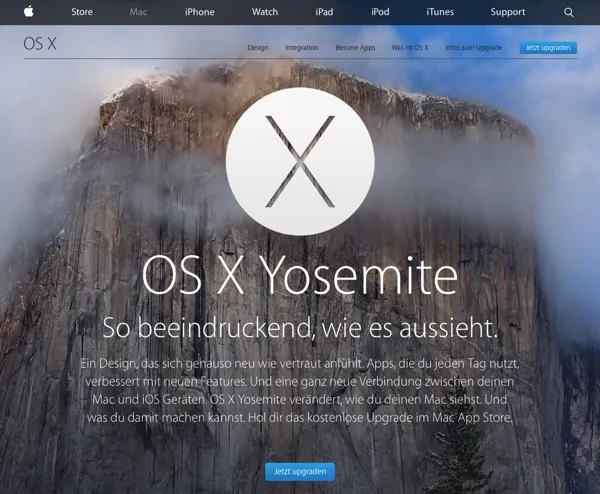Go to the iPhone section

pyautogui.click(x=200, y=12)
